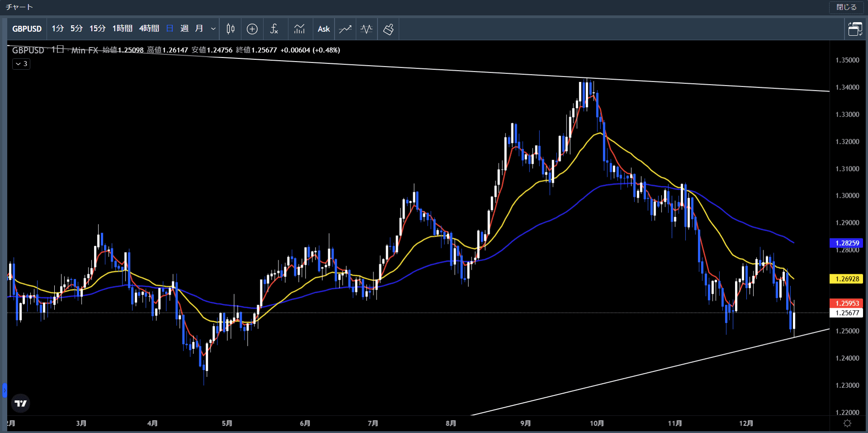Screen dimensions: 868x433
Task: Click the 7月 date axis label
Action: click(373, 423)
